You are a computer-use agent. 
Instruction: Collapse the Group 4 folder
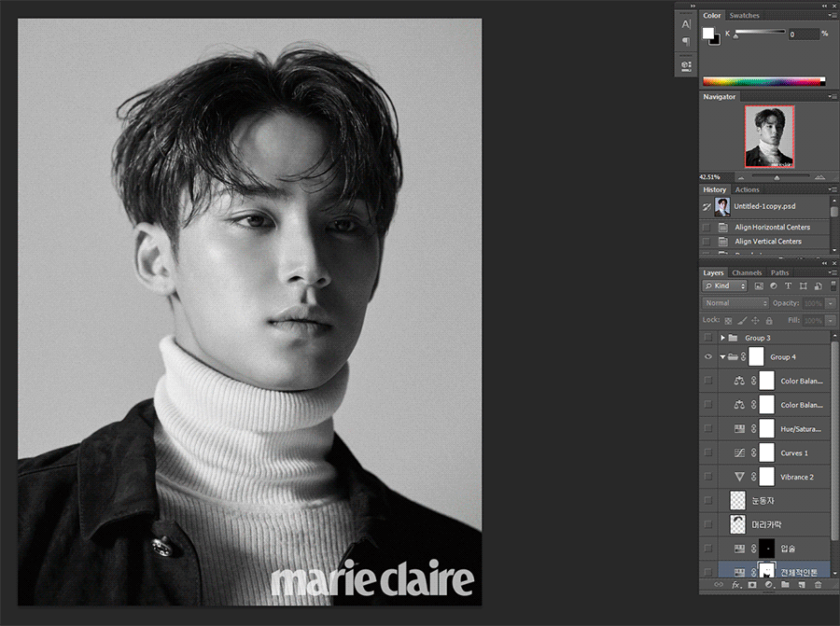click(722, 356)
